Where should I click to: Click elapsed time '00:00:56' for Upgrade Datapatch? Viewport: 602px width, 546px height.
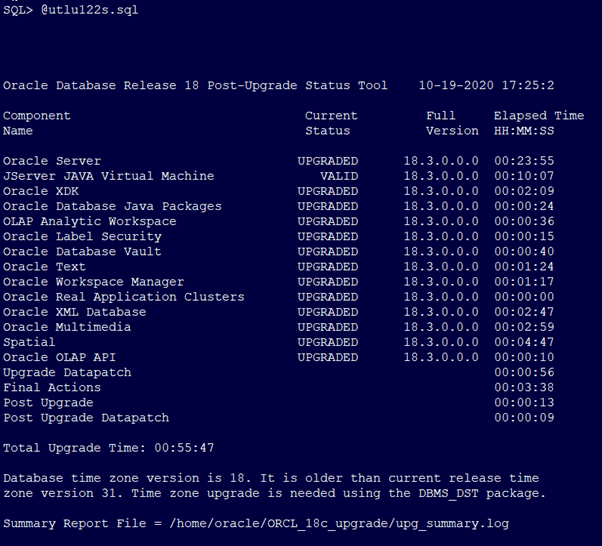tap(524, 372)
